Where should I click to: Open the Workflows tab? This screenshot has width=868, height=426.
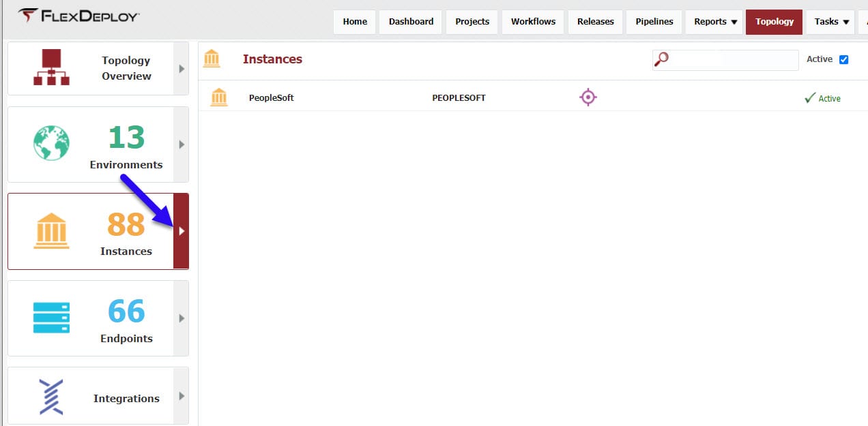pyautogui.click(x=533, y=22)
